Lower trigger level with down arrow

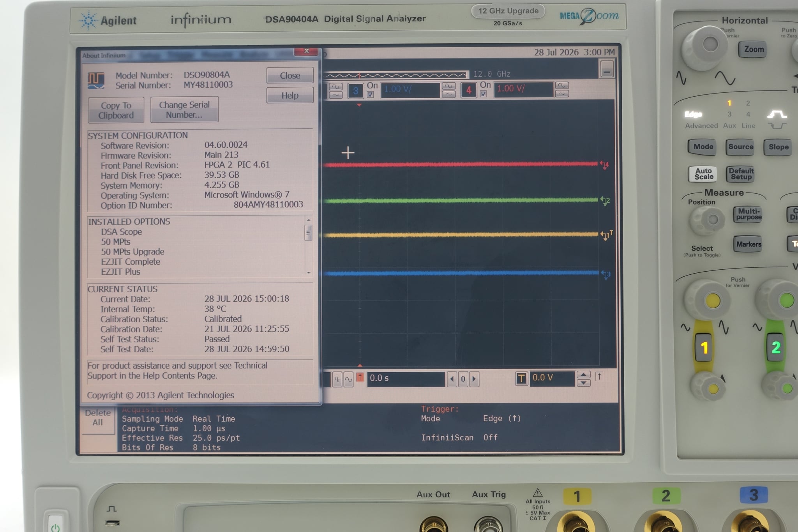point(583,383)
